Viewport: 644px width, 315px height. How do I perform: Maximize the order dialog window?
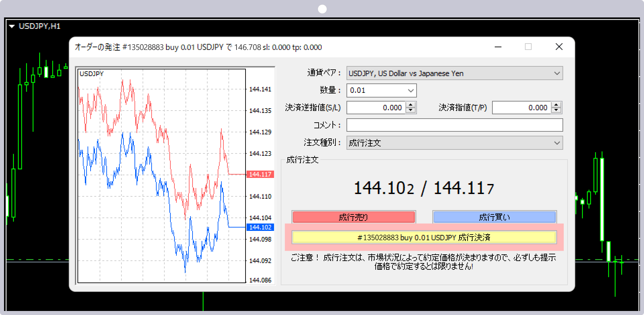pyautogui.click(x=528, y=47)
